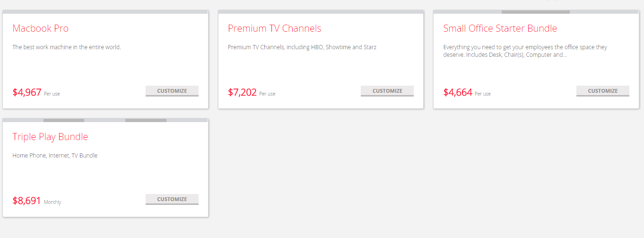Click Customize on the Macbook Pro card
Image resolution: width=644 pixels, height=238 pixels.
(172, 91)
